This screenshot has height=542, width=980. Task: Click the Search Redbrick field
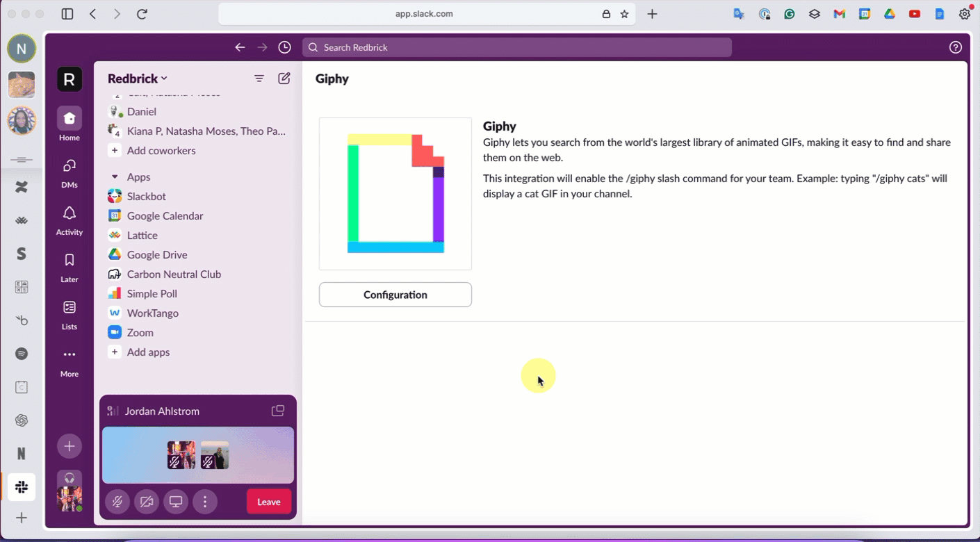click(x=517, y=47)
